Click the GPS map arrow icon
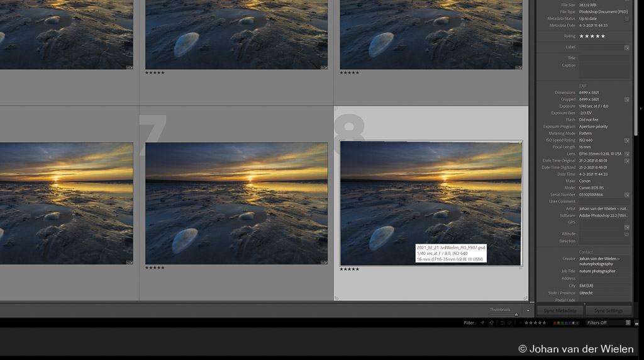Image resolution: width=644 pixels, height=360 pixels. (x=626, y=227)
